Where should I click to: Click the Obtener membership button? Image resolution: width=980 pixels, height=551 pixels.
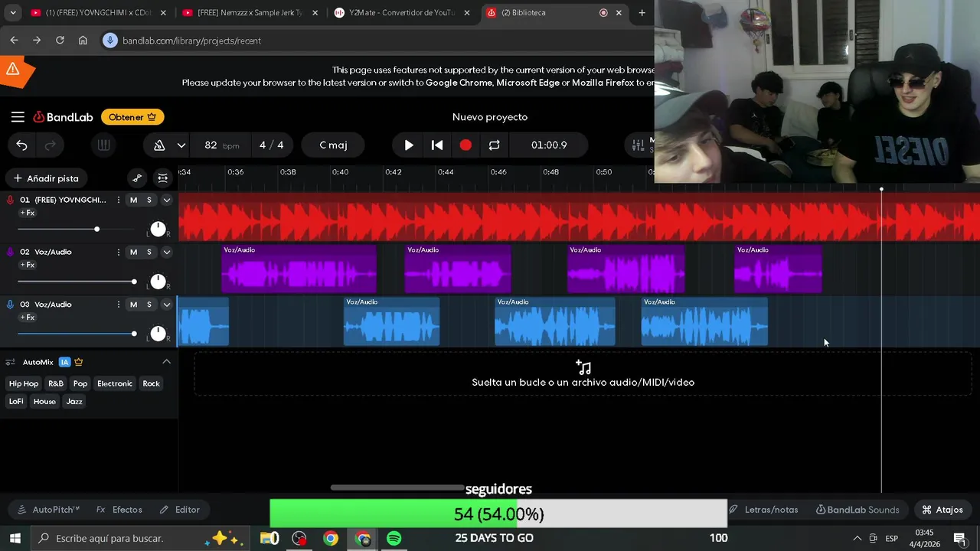pos(132,117)
